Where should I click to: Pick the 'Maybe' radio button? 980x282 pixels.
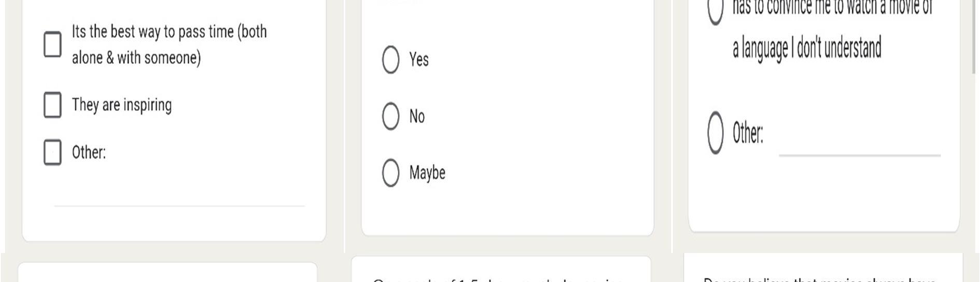390,173
